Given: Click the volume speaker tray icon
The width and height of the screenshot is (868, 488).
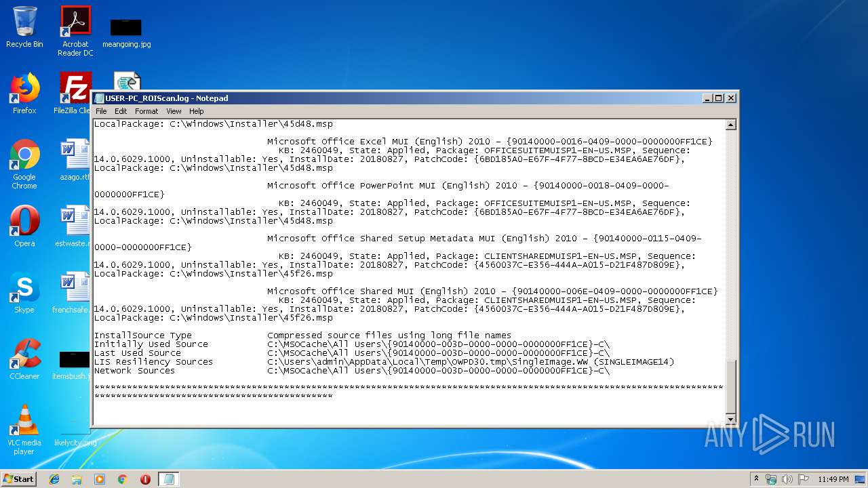Looking at the screenshot, I should pyautogui.click(x=787, y=479).
